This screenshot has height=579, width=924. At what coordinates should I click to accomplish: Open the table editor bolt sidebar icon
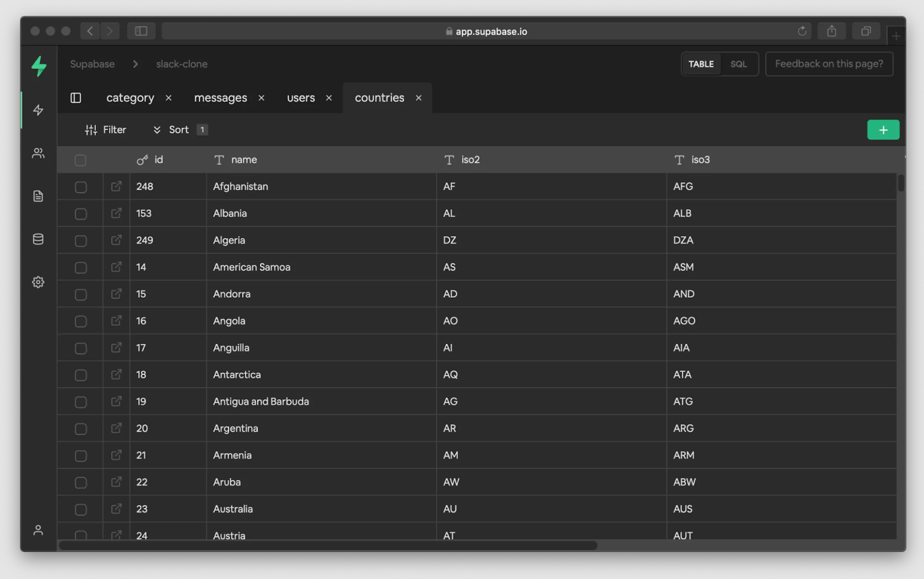pos(38,110)
